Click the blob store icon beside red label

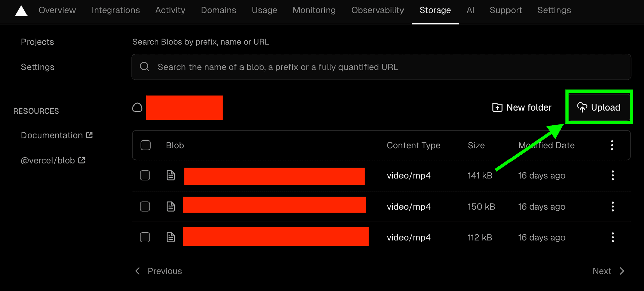(x=137, y=107)
